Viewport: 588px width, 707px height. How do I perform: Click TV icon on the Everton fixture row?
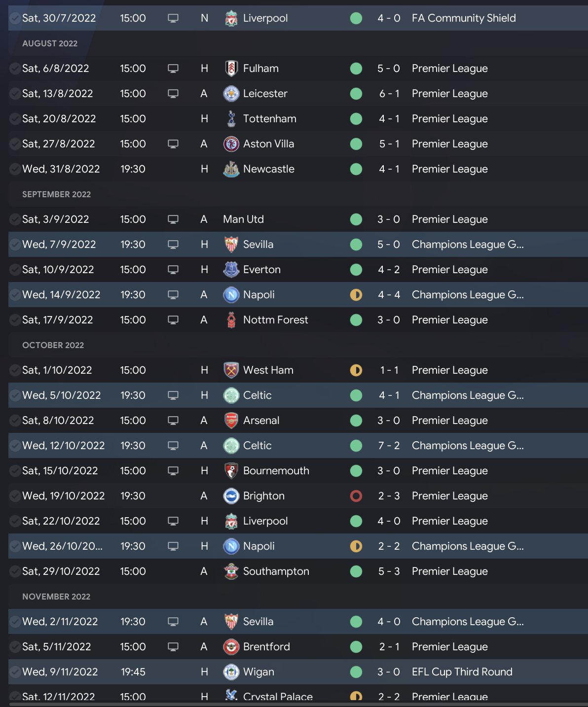tap(173, 270)
